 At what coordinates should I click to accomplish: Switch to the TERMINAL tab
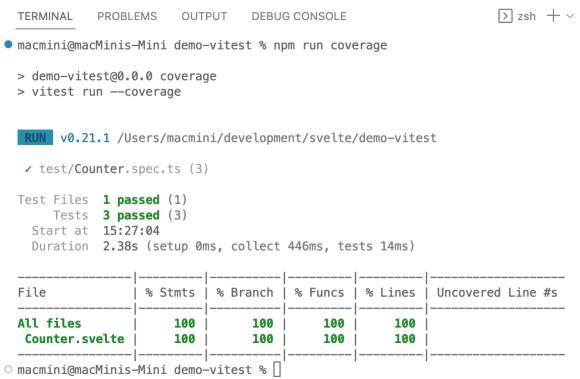45,16
